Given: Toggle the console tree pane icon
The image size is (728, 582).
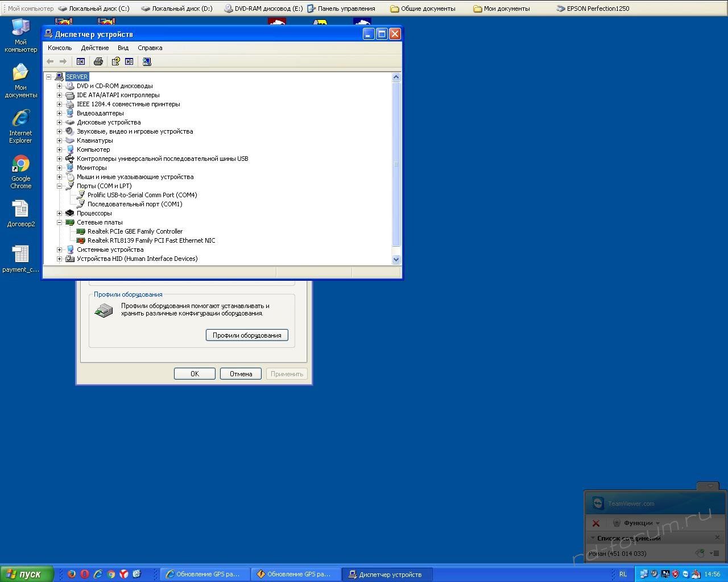Looking at the screenshot, I should point(81,61).
